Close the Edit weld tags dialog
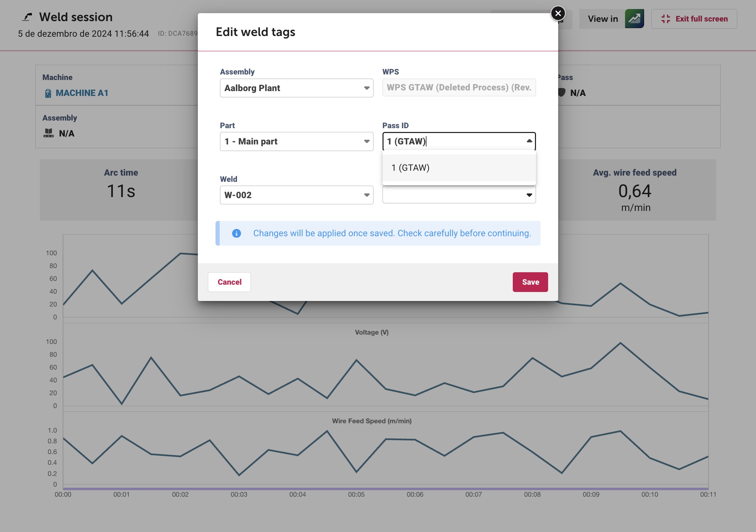This screenshot has height=532, width=756. [x=558, y=14]
